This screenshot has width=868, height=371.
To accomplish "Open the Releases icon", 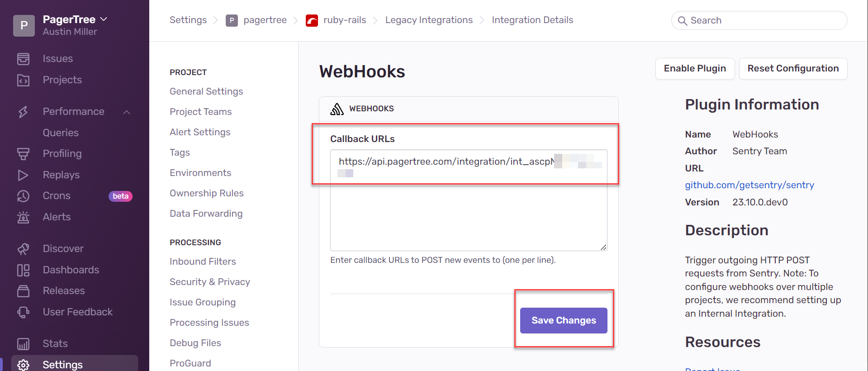I will coord(23,291).
